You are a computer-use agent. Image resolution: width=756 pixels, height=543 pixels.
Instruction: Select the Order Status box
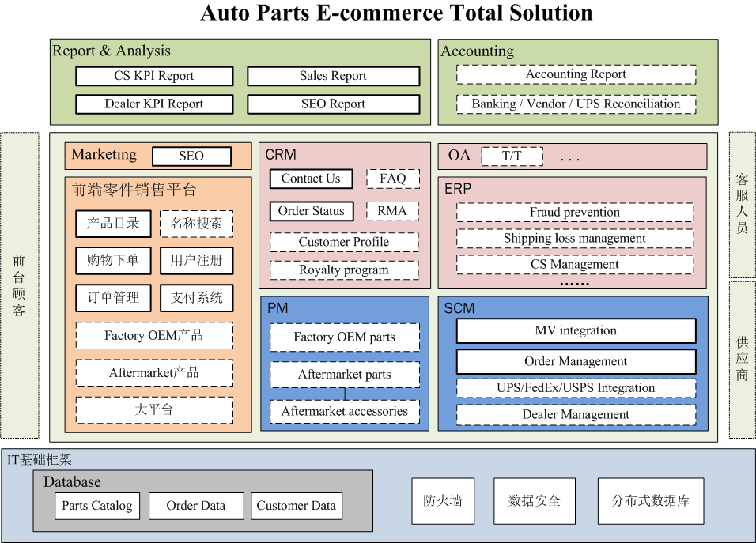[311, 211]
